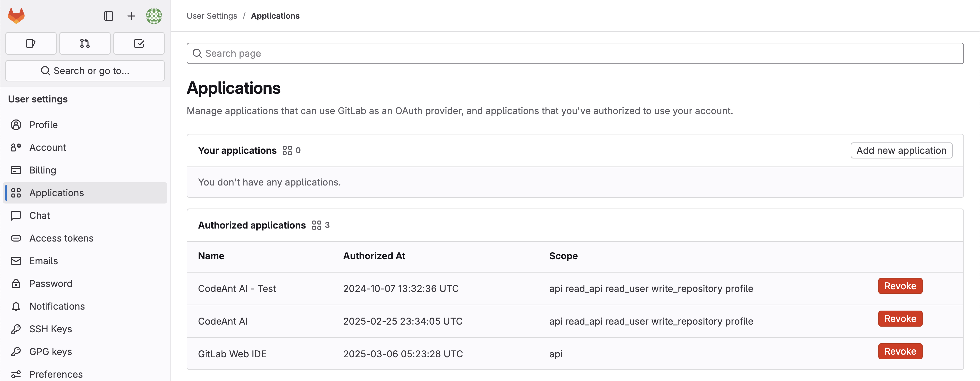Open Chat settings
The image size is (980, 381).
[85, 216]
